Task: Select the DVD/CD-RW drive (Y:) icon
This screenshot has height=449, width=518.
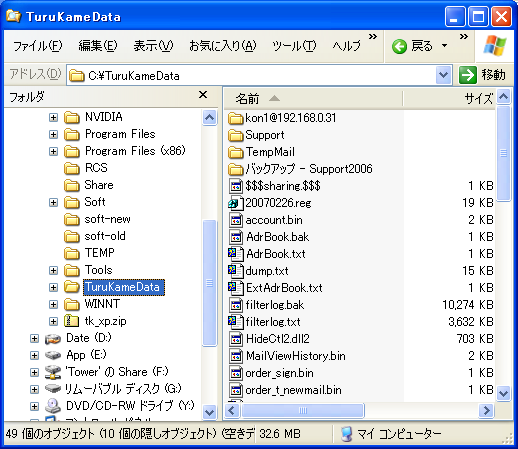Action: click(x=53, y=406)
